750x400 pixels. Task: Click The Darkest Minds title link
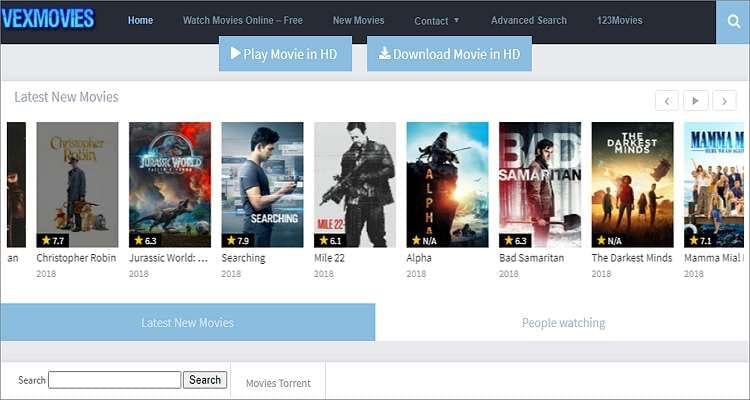[632, 258]
